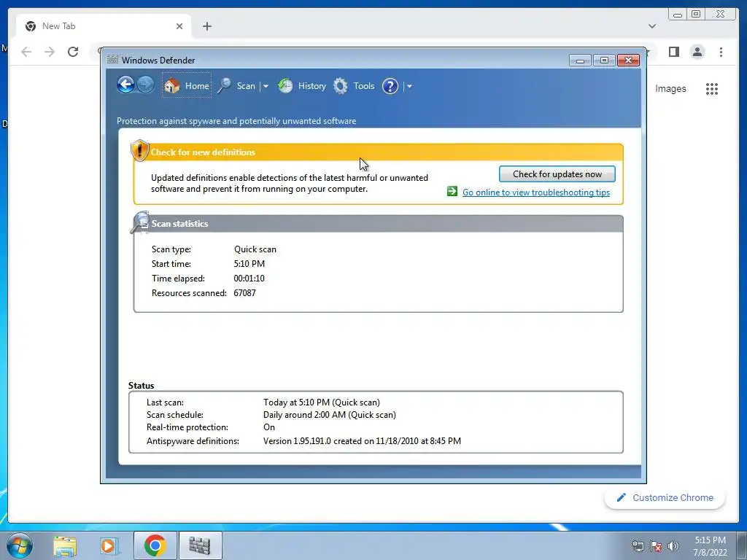Switch to Chrome on the taskbar

click(x=155, y=545)
